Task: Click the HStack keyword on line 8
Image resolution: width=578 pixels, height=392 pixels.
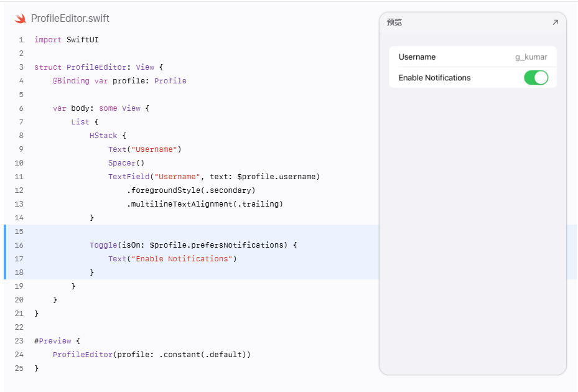Action: [103, 136]
